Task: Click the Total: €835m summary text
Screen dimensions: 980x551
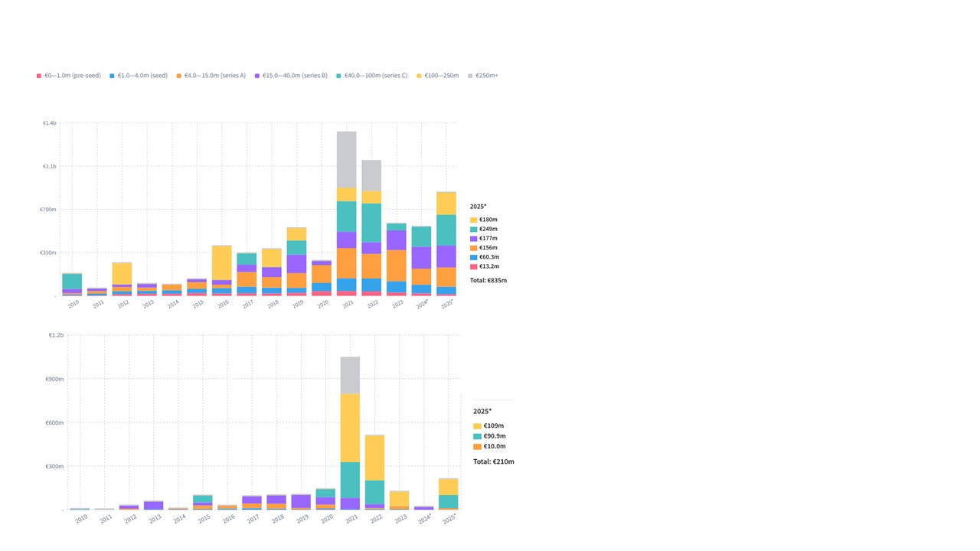Action: (x=488, y=281)
